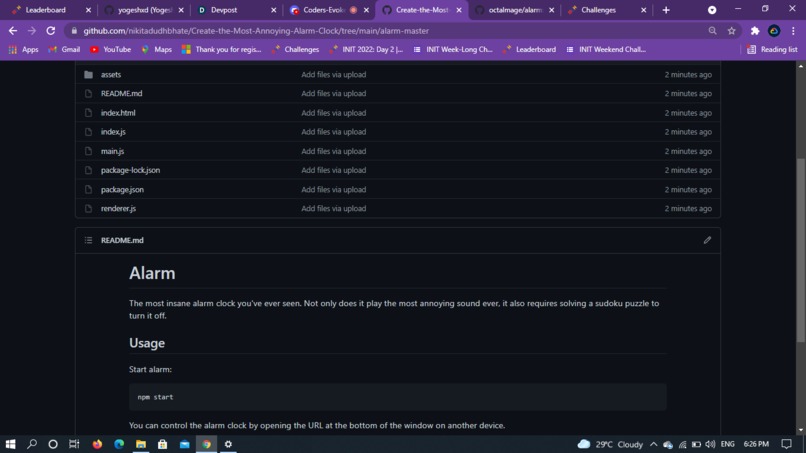This screenshot has width=806, height=453.
Task: Open Reading list panel
Action: (772, 49)
